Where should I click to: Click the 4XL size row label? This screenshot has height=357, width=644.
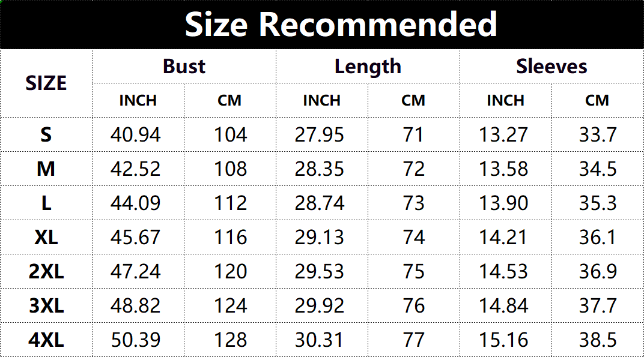[46, 341]
